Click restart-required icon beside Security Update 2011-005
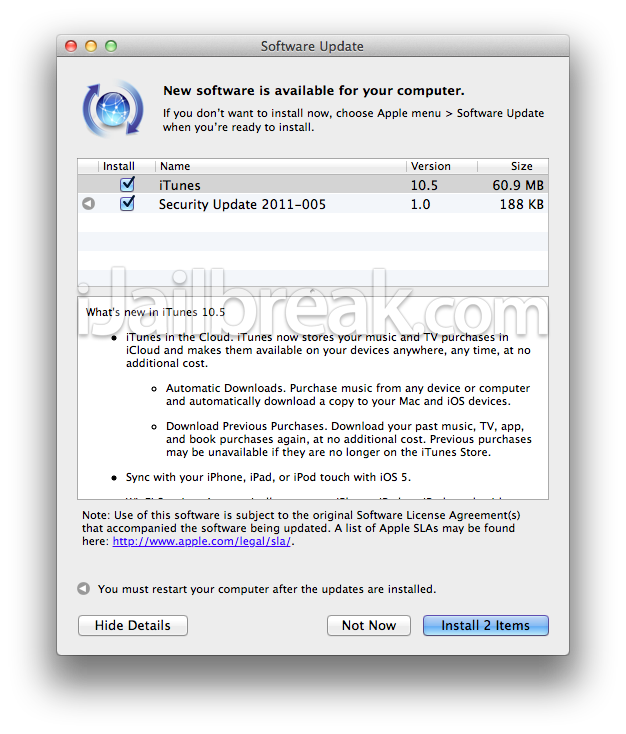 (88, 204)
